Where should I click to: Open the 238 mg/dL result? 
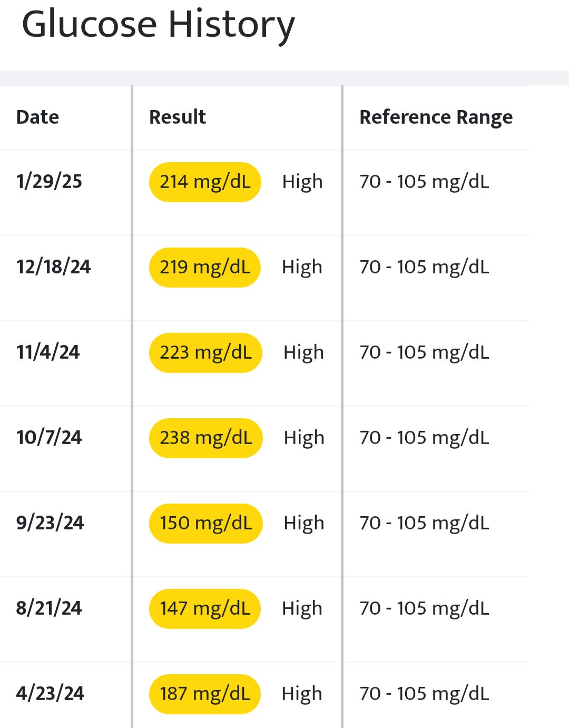coord(206,438)
